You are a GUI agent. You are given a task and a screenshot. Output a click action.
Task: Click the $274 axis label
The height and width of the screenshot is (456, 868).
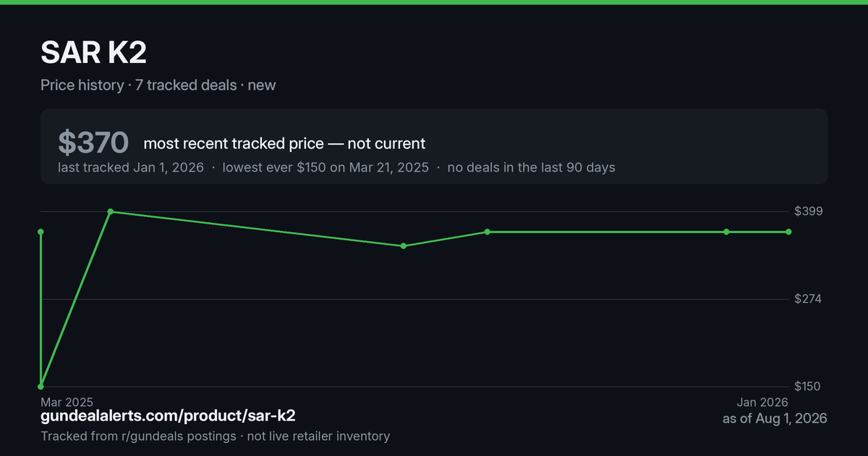click(x=808, y=299)
